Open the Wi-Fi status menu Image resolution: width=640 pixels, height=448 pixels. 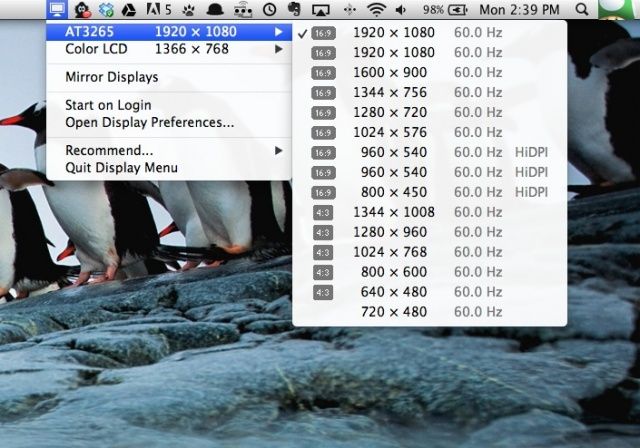click(376, 10)
